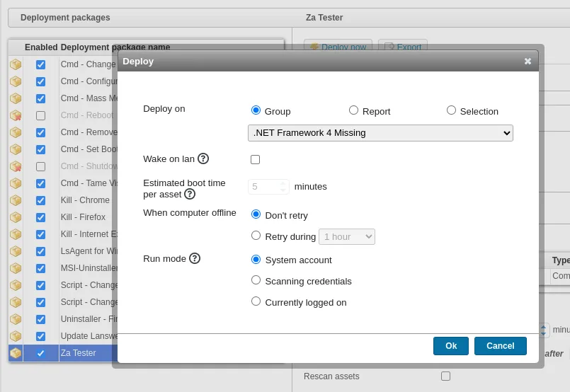The height and width of the screenshot is (392, 570).
Task: Click Deployment packages panel title
Action: (65, 18)
